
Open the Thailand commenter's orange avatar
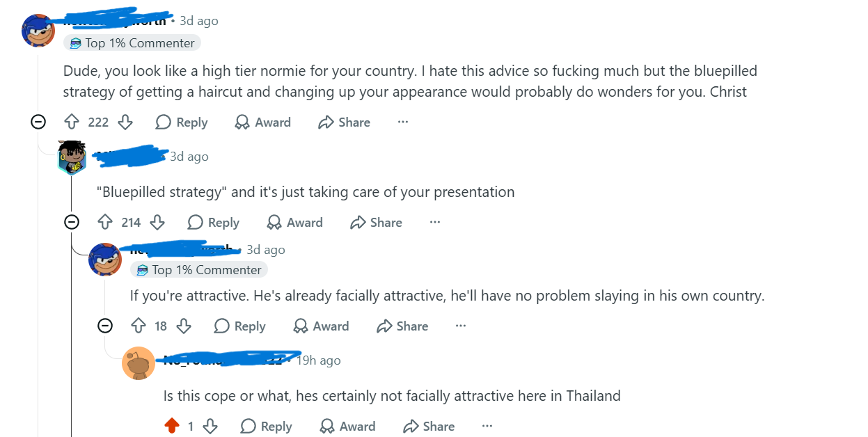tap(139, 363)
